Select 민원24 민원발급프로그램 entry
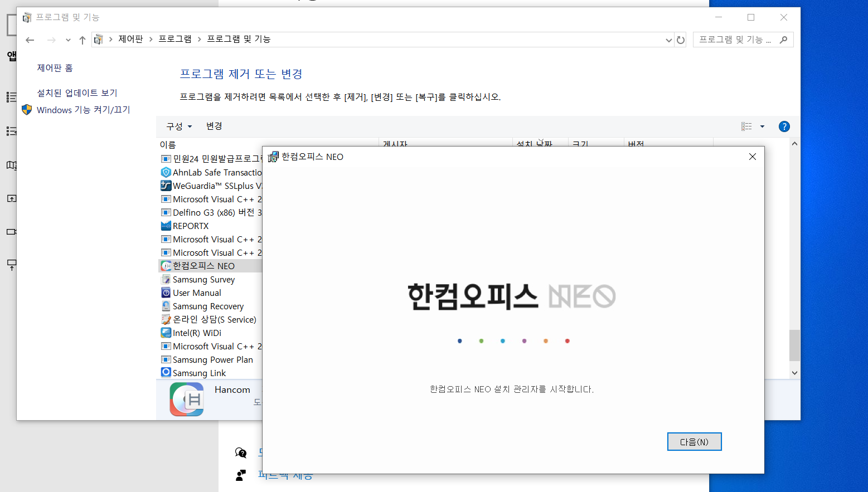This screenshot has width=868, height=492. 210,159
